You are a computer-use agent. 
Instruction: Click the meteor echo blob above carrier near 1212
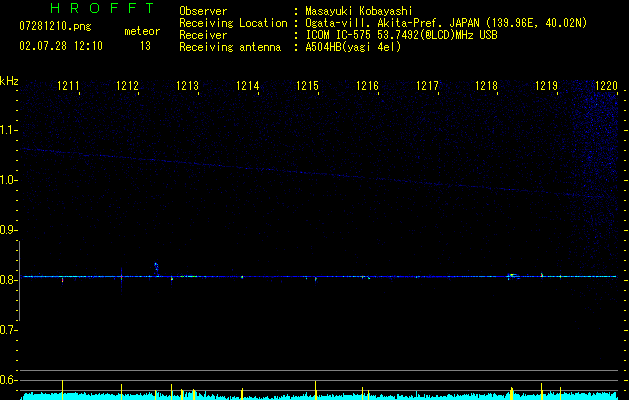click(x=156, y=268)
